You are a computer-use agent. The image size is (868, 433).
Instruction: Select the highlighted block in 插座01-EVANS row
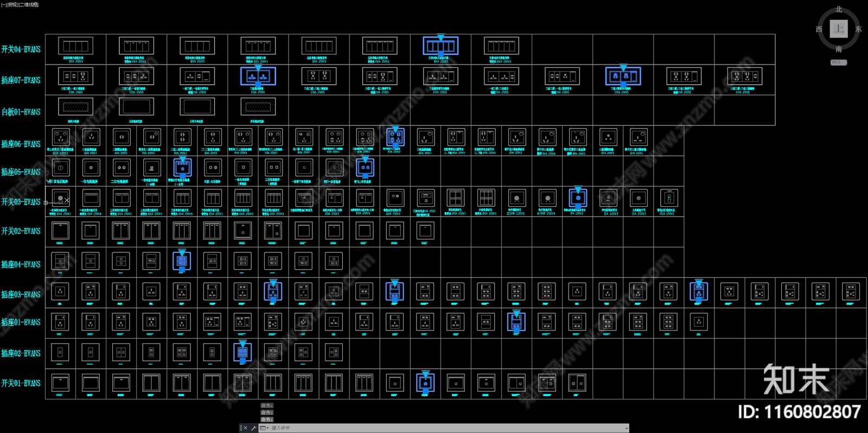coord(516,322)
